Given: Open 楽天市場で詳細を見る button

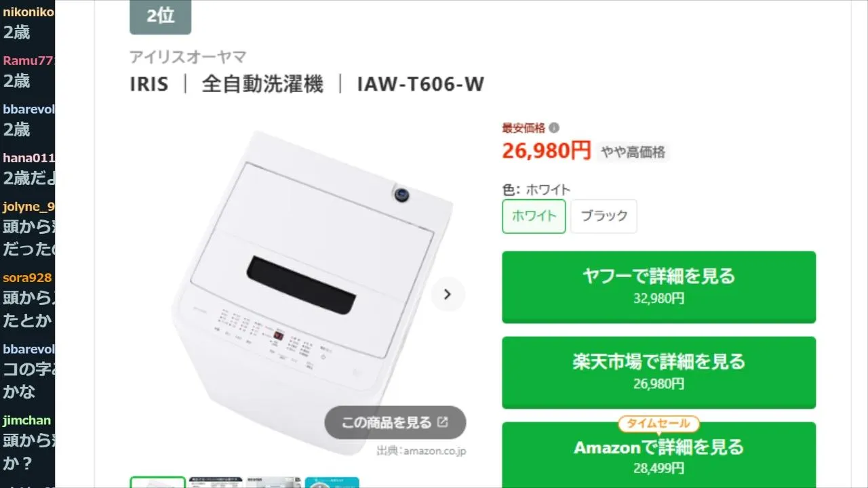Looking at the screenshot, I should click(659, 372).
